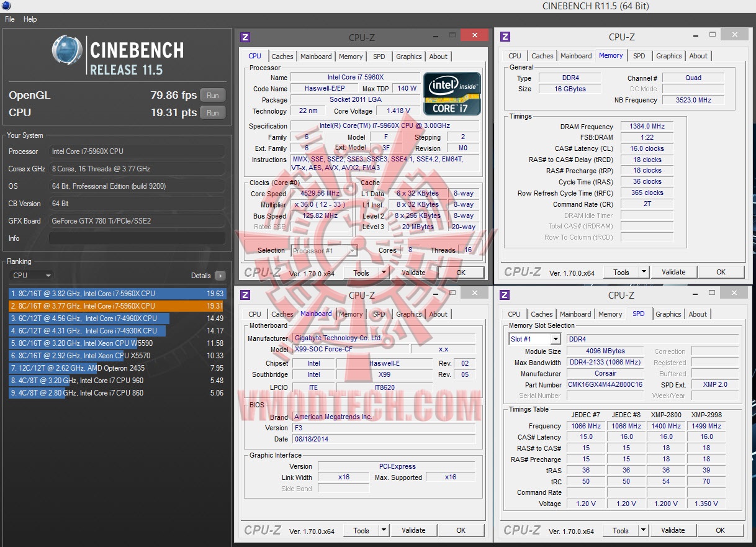Image resolution: width=756 pixels, height=547 pixels.
Task: Select ranking row Intel Core i7 CPU 960
Action: (x=117, y=381)
